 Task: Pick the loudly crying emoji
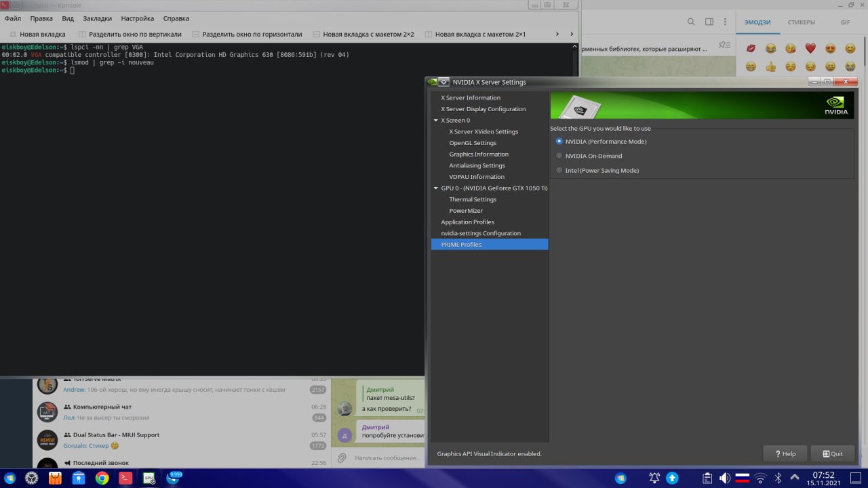tap(850, 66)
